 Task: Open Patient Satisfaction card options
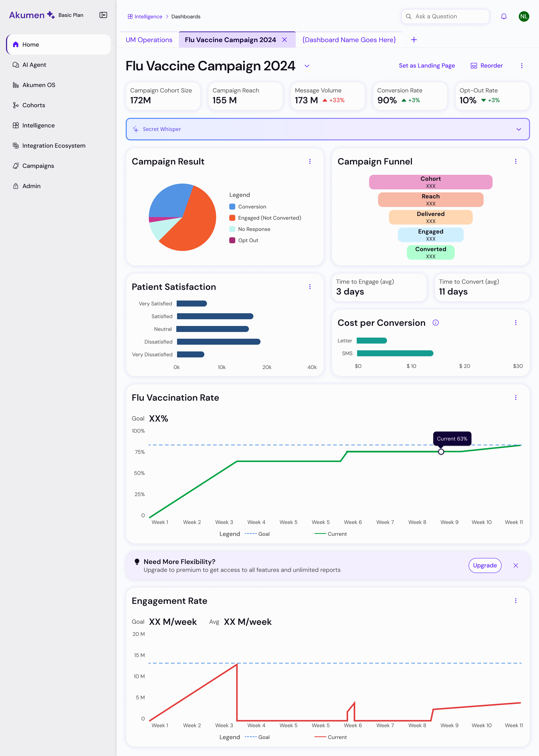click(x=310, y=287)
